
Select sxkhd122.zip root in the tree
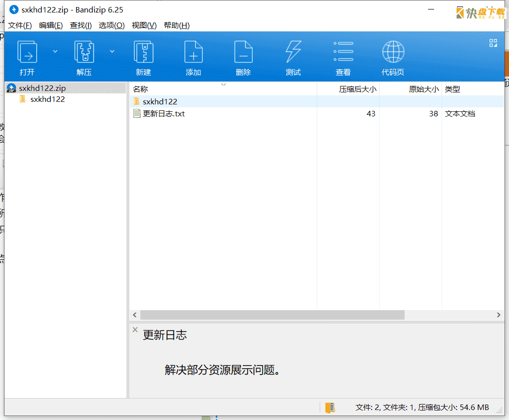(x=66, y=88)
